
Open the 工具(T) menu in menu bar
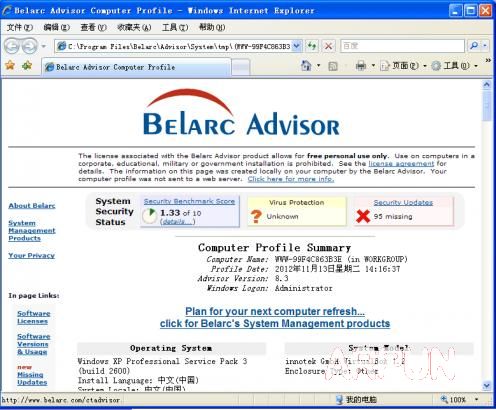[175, 27]
